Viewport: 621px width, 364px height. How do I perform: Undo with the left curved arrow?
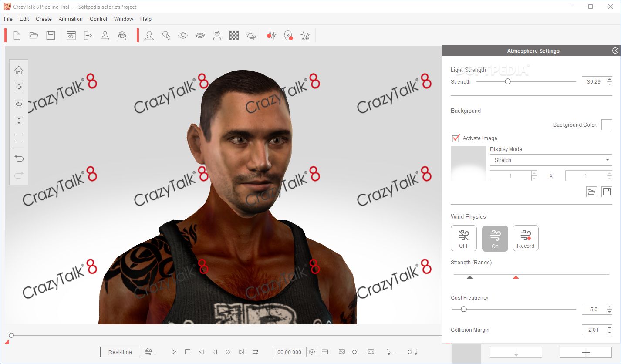19,158
